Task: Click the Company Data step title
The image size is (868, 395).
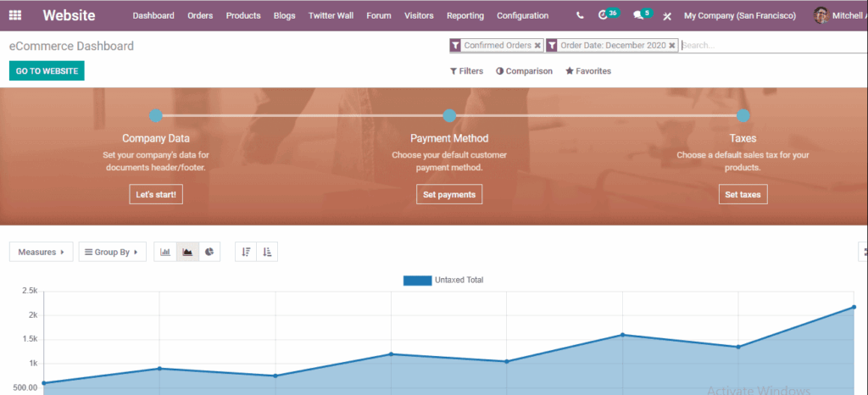Action: tap(156, 138)
